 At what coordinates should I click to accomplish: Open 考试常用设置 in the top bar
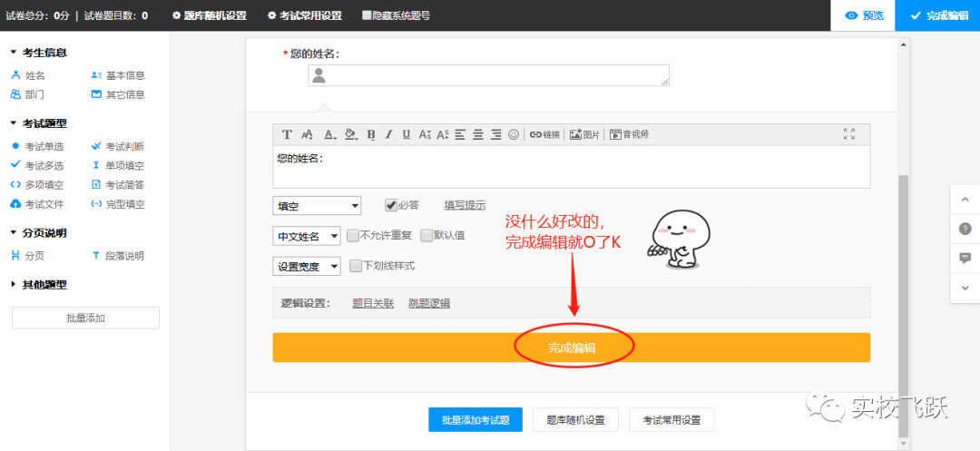click(x=305, y=15)
